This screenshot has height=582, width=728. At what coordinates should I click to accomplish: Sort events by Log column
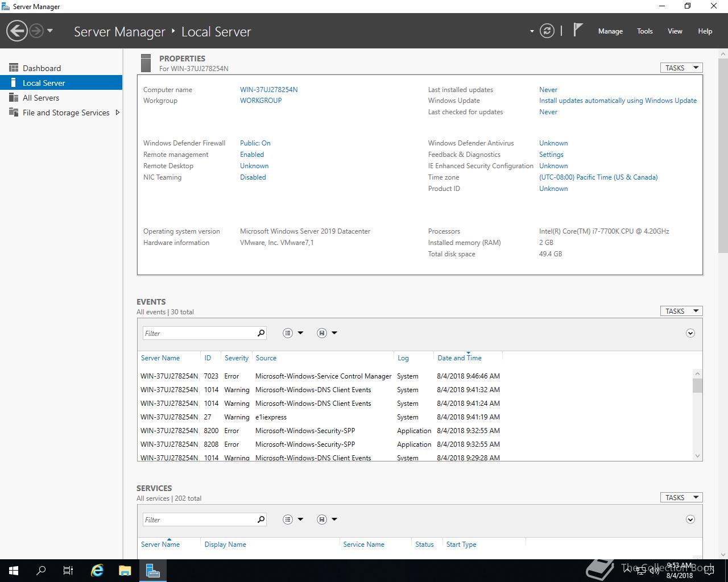point(403,358)
